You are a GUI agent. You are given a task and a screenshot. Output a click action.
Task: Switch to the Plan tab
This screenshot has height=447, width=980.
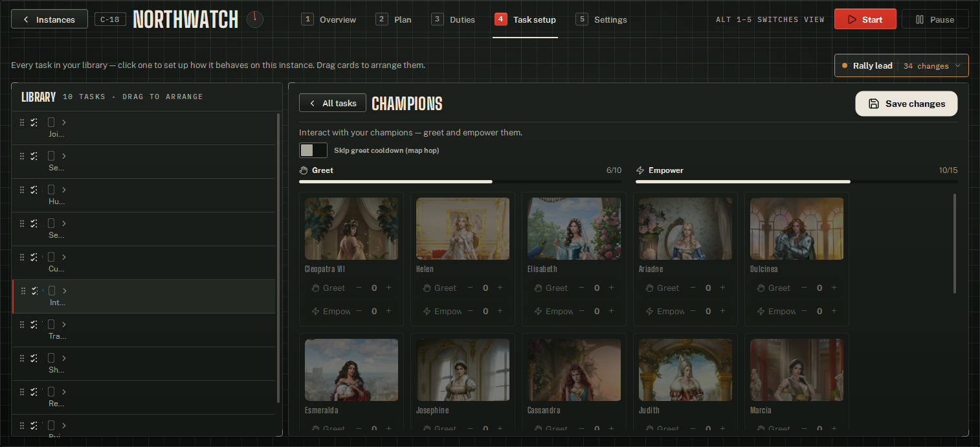click(394, 19)
